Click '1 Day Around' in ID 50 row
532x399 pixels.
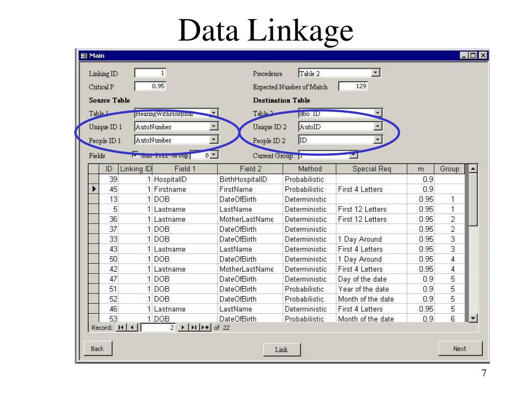click(371, 259)
